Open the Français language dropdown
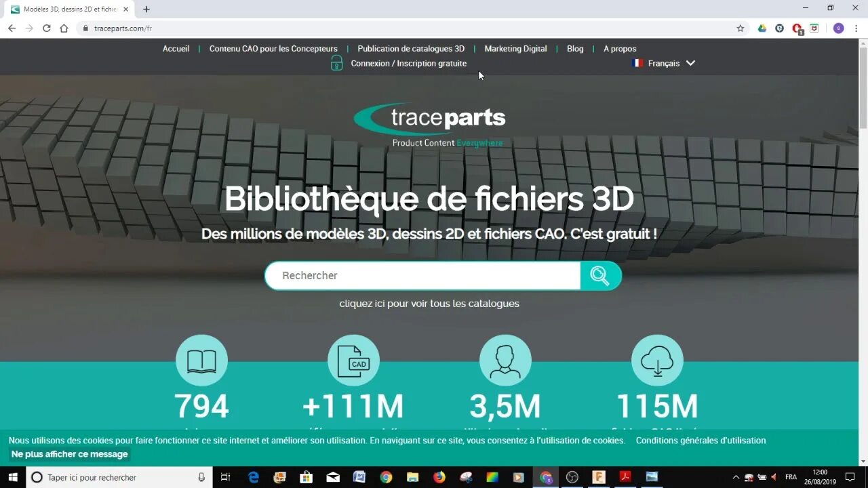 (x=663, y=63)
